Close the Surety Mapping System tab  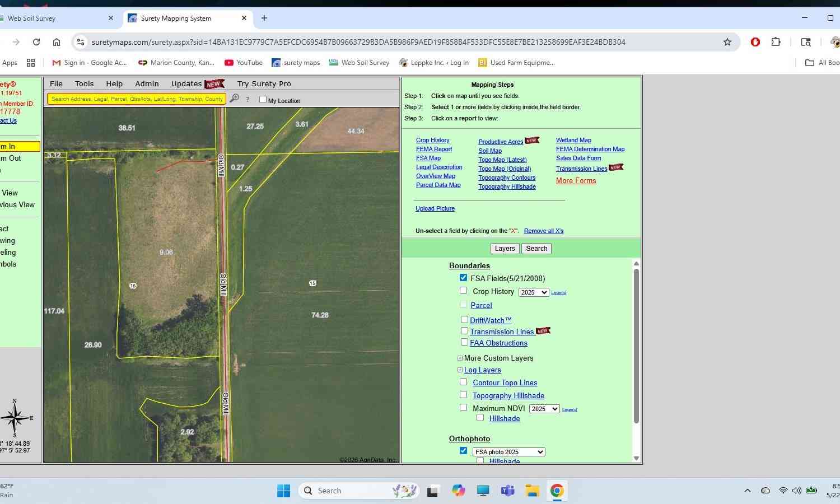[x=244, y=18]
